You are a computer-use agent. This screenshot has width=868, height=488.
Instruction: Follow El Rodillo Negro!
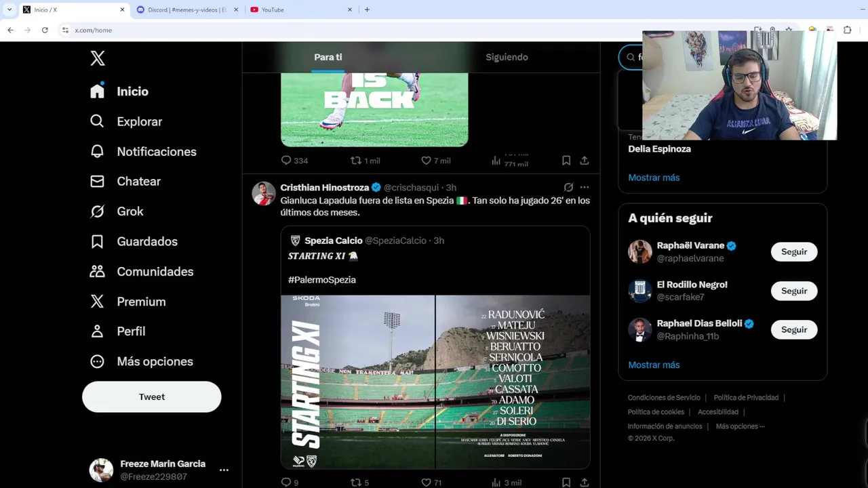point(794,291)
